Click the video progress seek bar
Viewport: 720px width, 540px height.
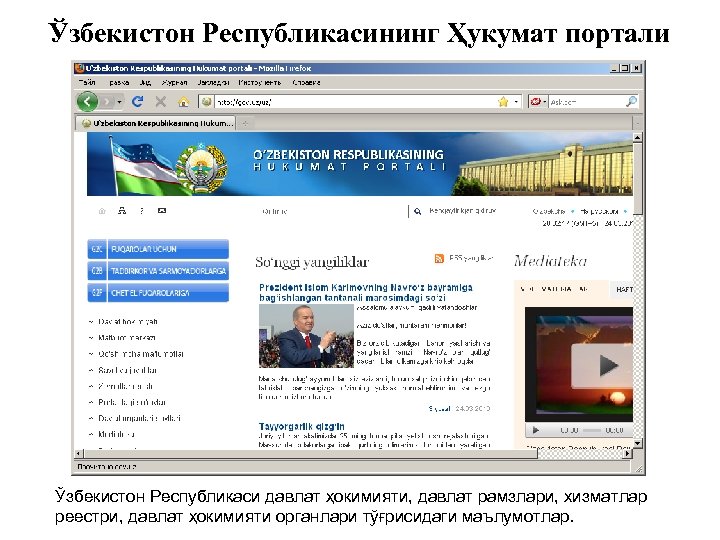(x=591, y=430)
